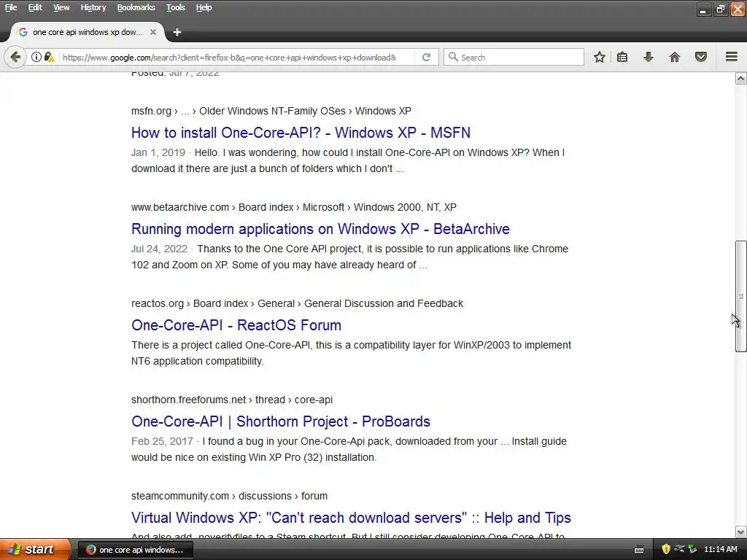Open 'One-Core-API - ReactOS Forum' link
The width and height of the screenshot is (747, 560).
click(236, 325)
